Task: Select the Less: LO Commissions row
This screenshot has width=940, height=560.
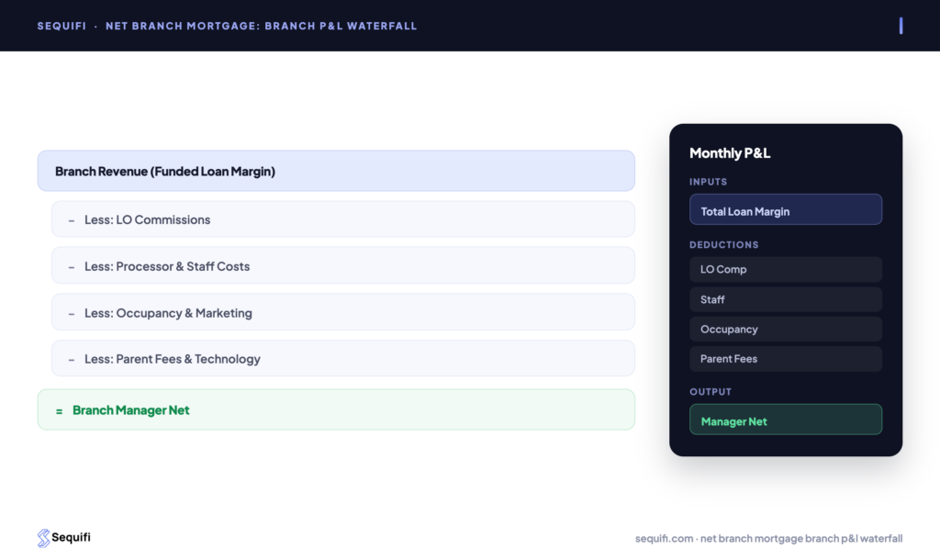Action: pos(343,219)
